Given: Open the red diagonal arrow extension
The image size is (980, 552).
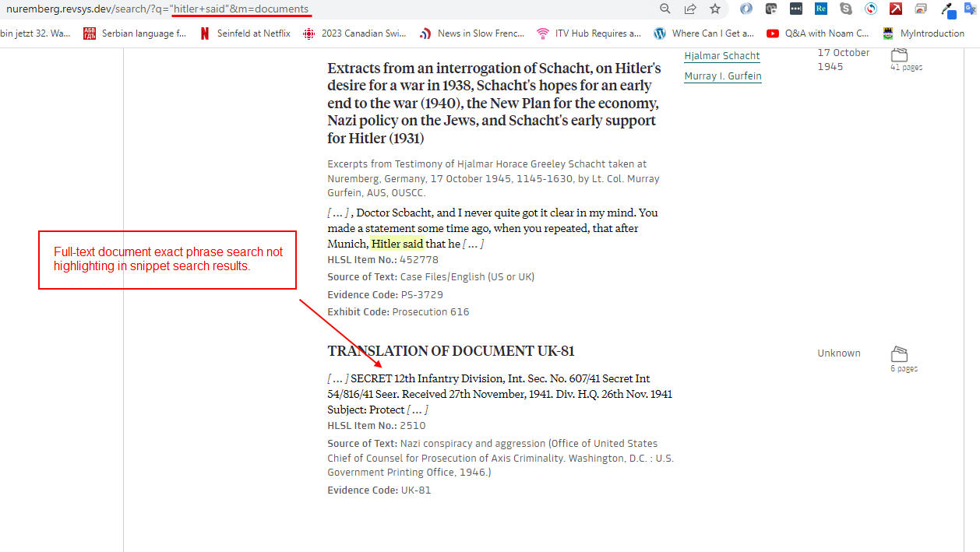Looking at the screenshot, I should (x=895, y=9).
